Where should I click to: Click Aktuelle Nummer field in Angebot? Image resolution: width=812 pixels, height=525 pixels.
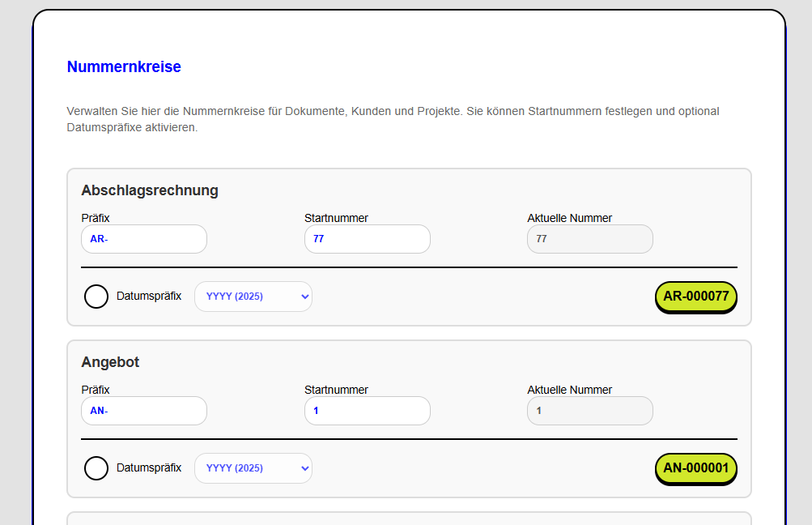(589, 411)
